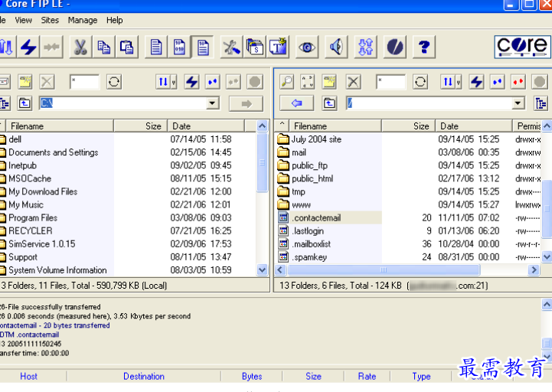
Task: Open the tools and settings wrench icon
Action: pyautogui.click(x=231, y=47)
